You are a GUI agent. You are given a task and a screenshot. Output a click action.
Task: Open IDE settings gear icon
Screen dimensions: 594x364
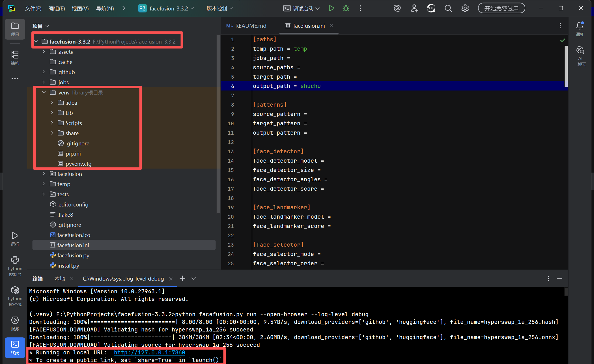pyautogui.click(x=465, y=8)
